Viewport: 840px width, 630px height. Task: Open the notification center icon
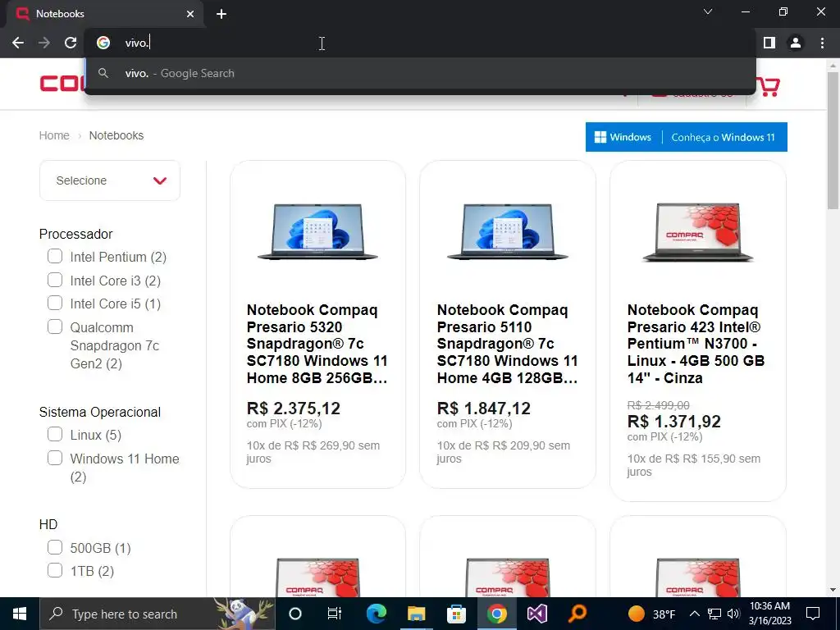click(813, 614)
